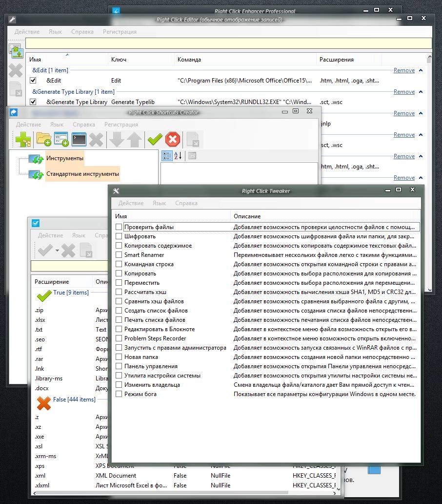Click the Right Click Tweaker title bar icon
Viewport: 442px width, 504px height.
(x=116, y=191)
